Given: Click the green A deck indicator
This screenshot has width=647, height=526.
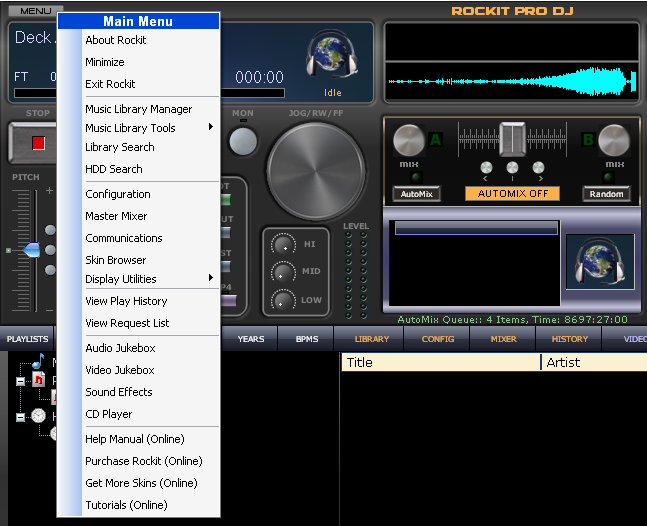Looking at the screenshot, I should [435, 140].
